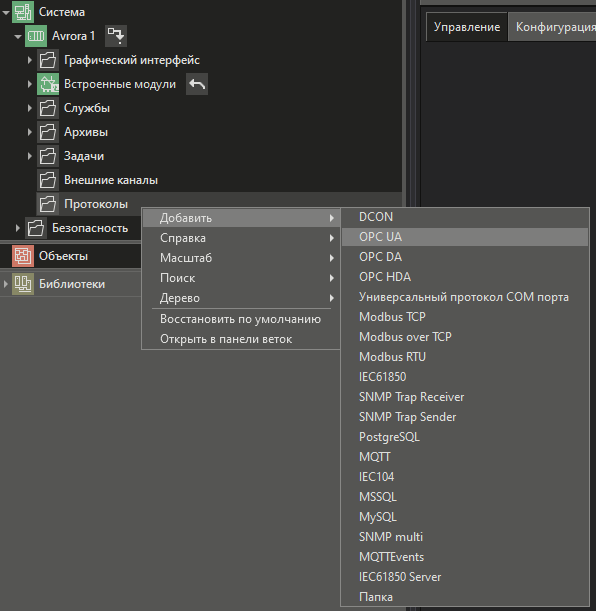Choose Восстановить по умолчанию

(x=242, y=319)
